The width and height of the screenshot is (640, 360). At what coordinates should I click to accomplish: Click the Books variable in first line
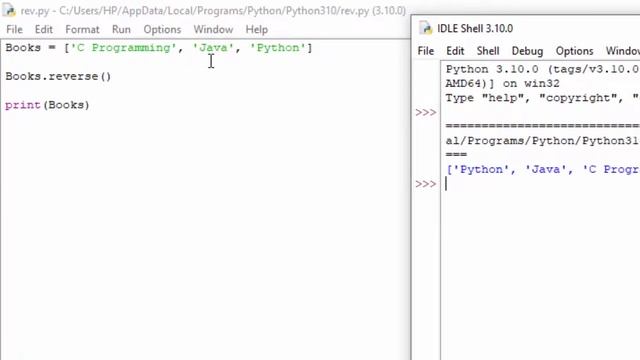tap(23, 48)
